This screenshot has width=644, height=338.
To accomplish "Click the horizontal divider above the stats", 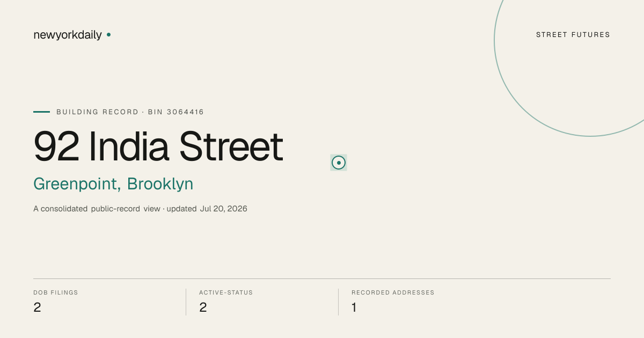I will 322,278.
